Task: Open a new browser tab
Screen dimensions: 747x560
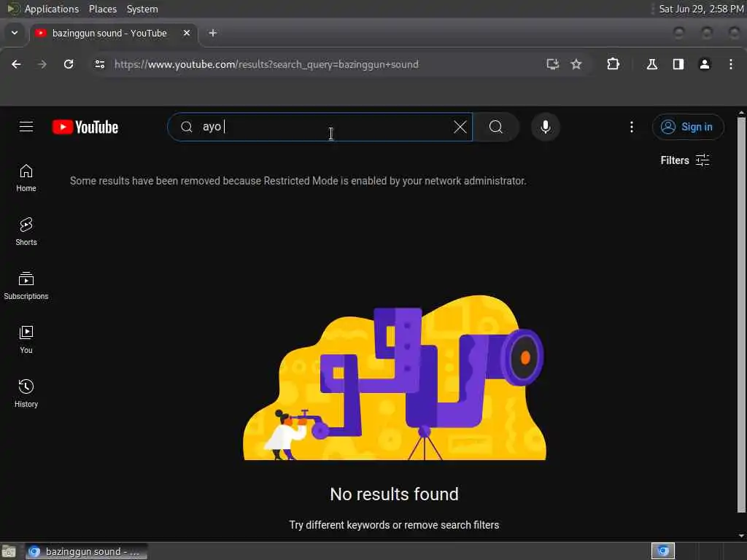Action: point(213,33)
